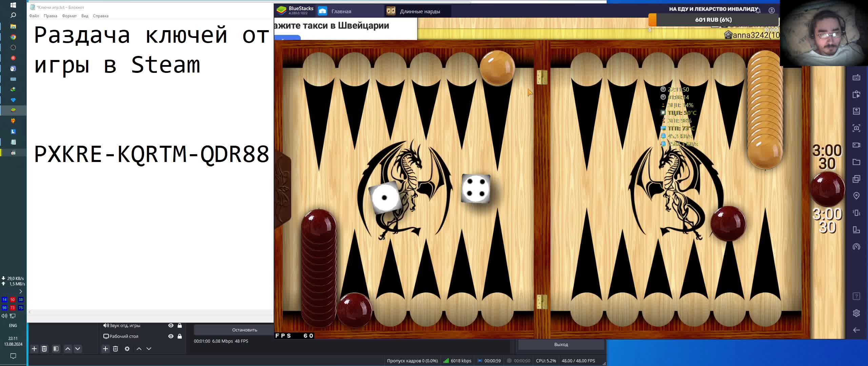This screenshot has height=366, width=868.
Task: Hide the Звук отд. игры source
Action: pos(171,325)
